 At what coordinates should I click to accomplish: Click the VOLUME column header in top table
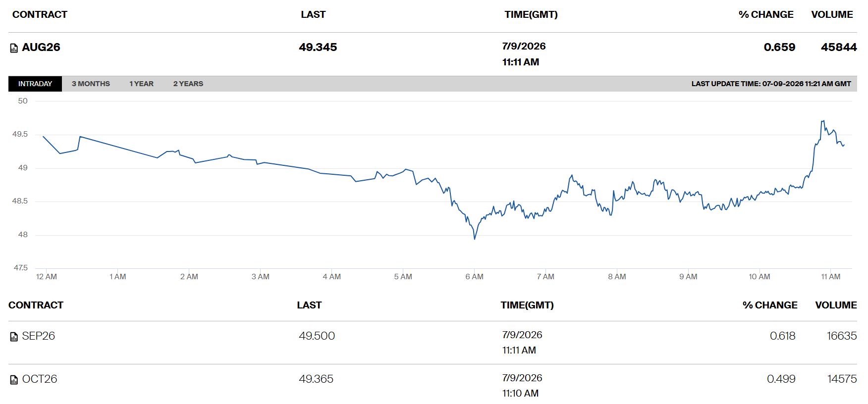coord(832,14)
